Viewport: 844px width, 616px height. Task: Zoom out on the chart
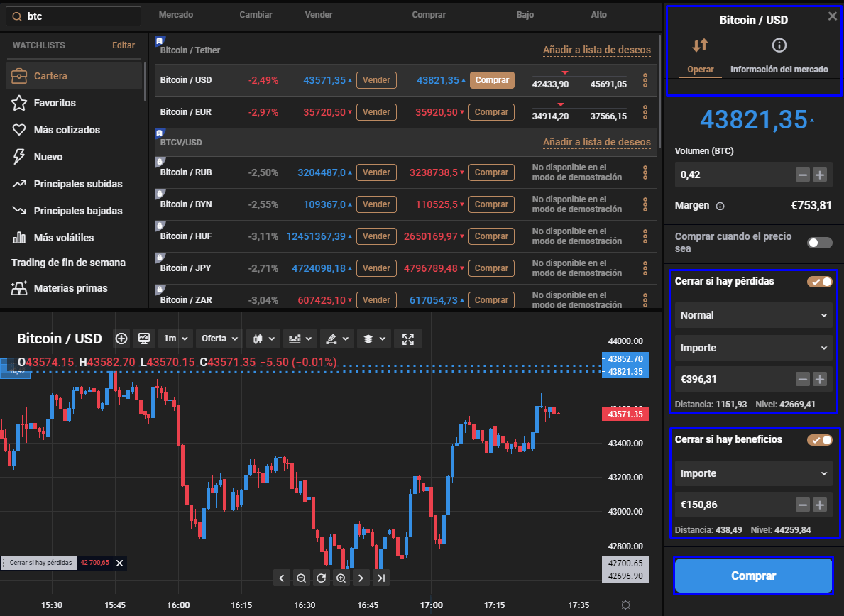coord(302,578)
